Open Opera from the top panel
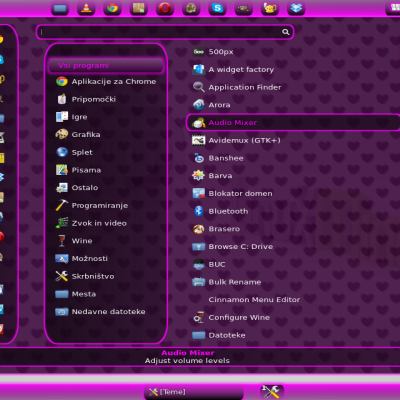The width and height of the screenshot is (400, 400). click(165, 8)
